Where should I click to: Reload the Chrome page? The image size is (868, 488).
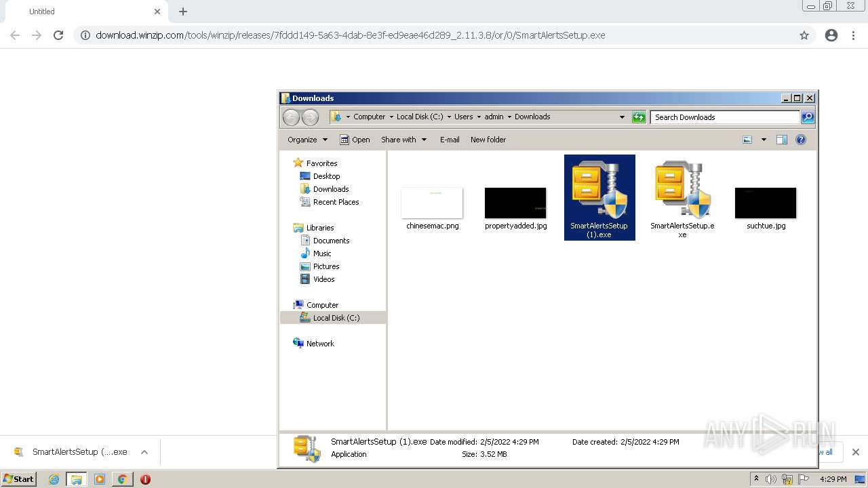(58, 35)
